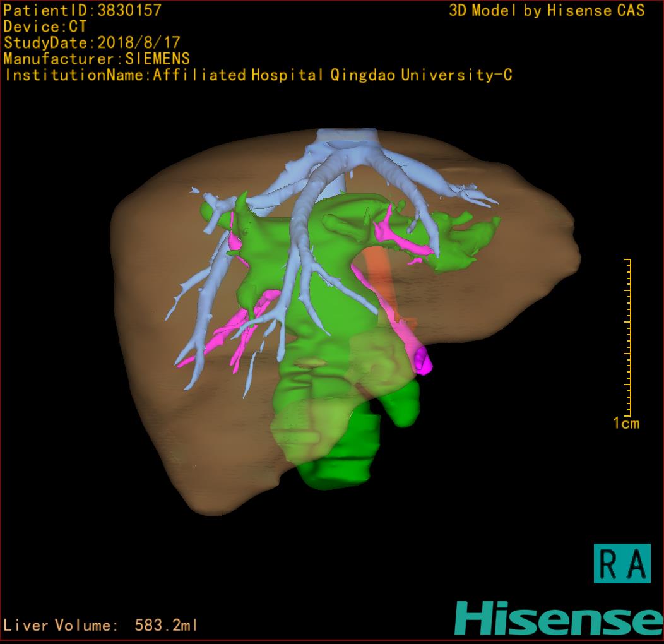Select the PatientID 3830157 text
The width and height of the screenshot is (664, 644).
(82, 11)
